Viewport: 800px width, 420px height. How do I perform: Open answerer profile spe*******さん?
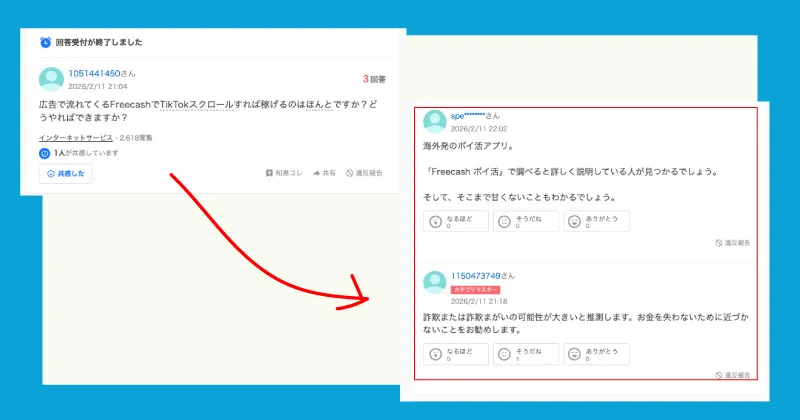(475, 116)
